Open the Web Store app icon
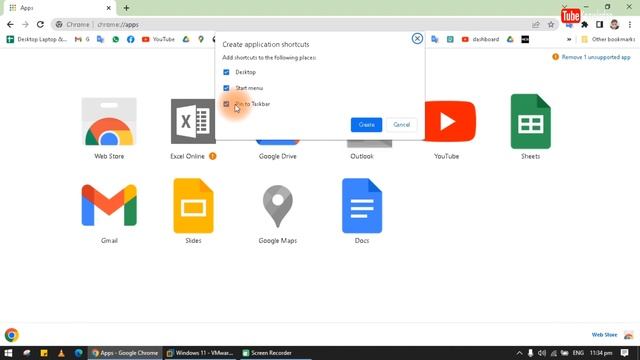The image size is (640, 360). pyautogui.click(x=109, y=122)
